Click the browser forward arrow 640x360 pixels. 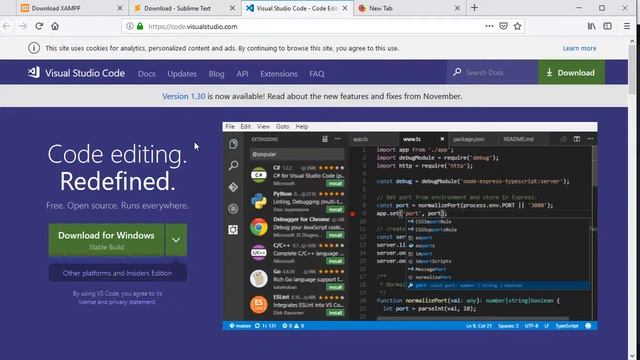point(23,26)
